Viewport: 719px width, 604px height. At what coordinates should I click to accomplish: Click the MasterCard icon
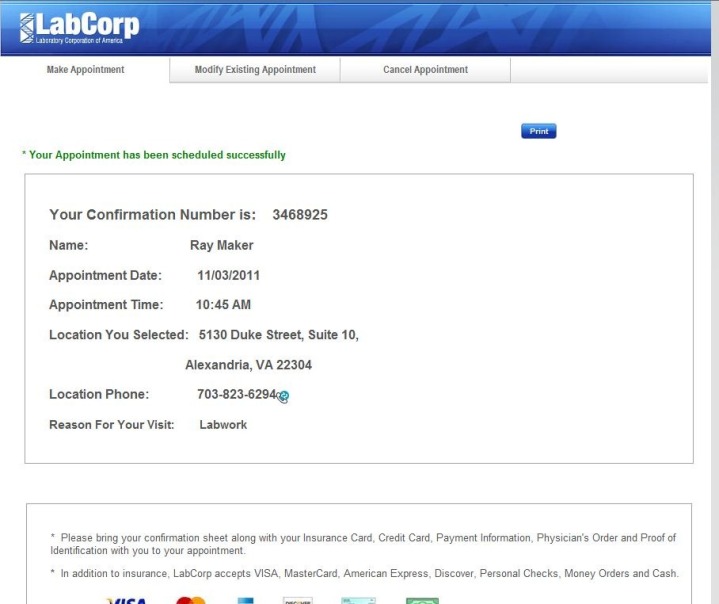pyautogui.click(x=191, y=600)
